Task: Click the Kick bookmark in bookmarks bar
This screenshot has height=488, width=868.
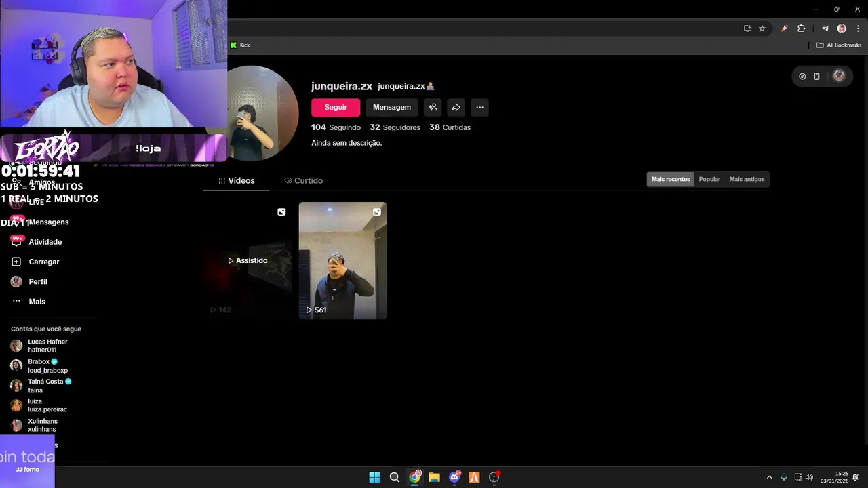Action: coord(240,45)
